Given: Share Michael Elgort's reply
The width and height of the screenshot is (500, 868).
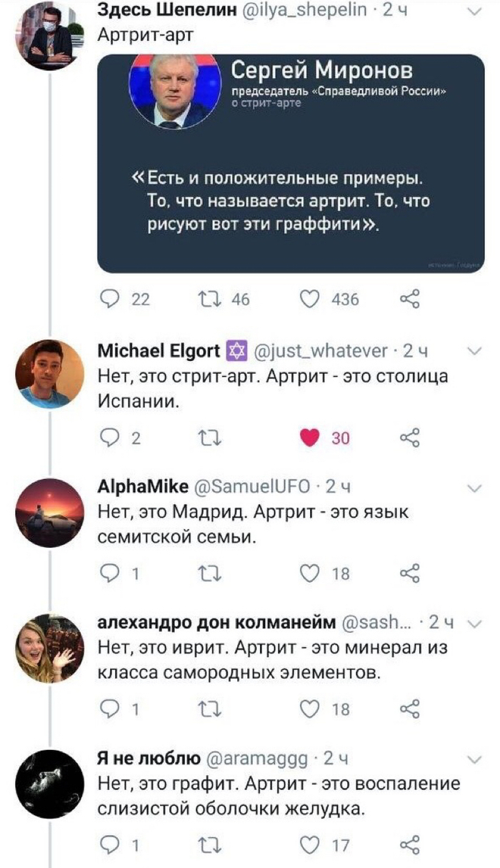Looking at the screenshot, I should click(x=409, y=438).
